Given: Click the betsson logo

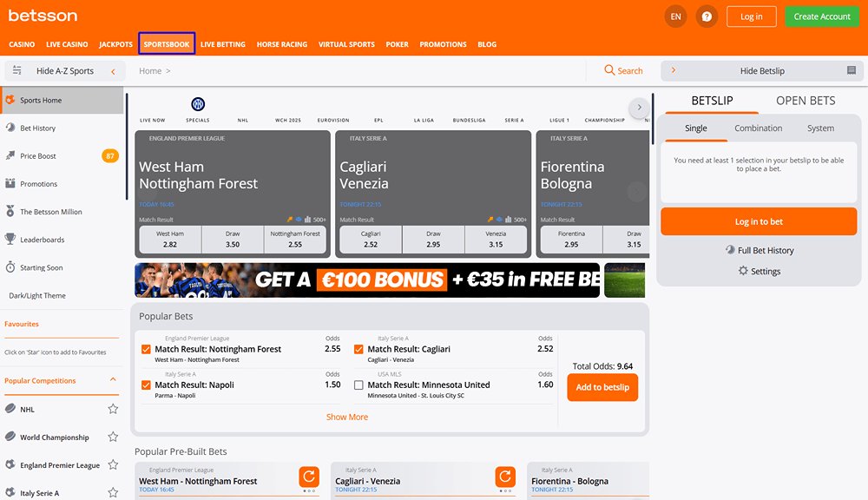Looking at the screenshot, I should tap(43, 16).
